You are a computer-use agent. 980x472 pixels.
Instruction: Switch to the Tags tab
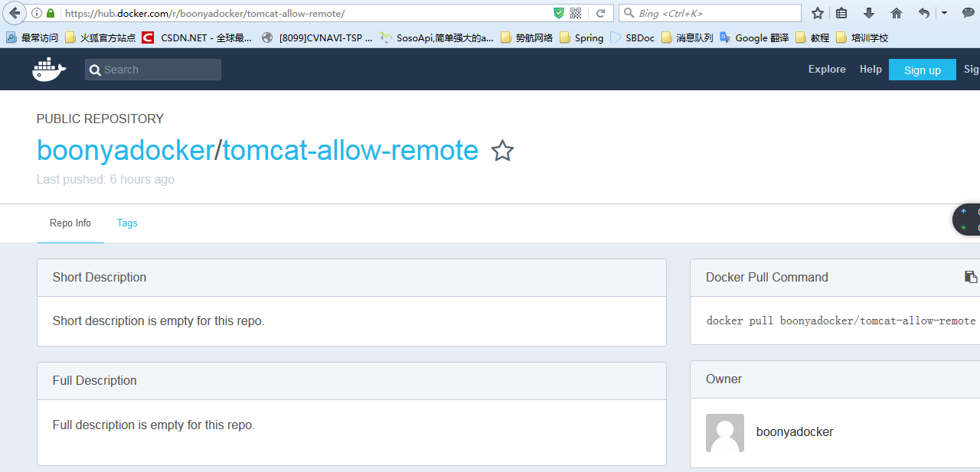(x=127, y=223)
